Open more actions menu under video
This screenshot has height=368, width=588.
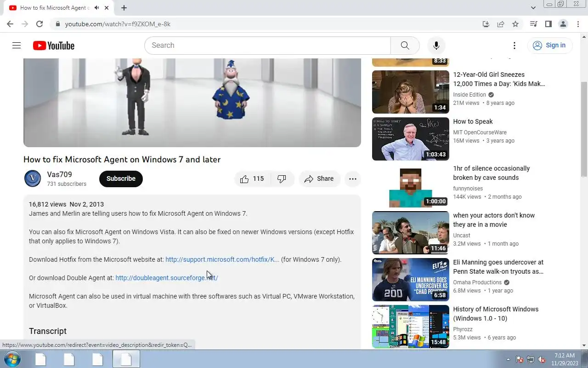(353, 179)
